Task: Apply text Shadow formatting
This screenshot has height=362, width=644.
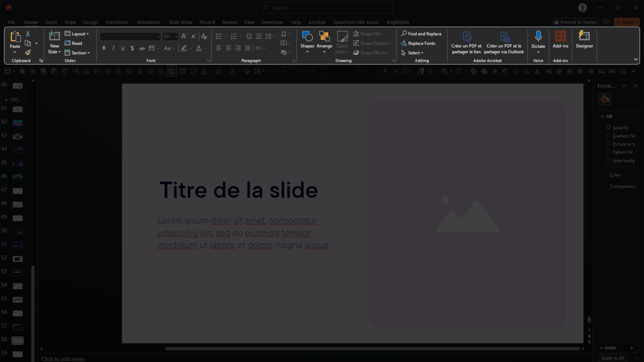Action: click(132, 48)
